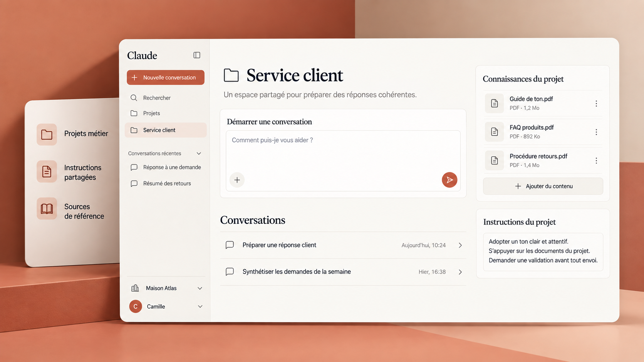Screen dimensions: 644x362
Task: Open Préparer une réponse client via its chevron
Action: pos(460,245)
